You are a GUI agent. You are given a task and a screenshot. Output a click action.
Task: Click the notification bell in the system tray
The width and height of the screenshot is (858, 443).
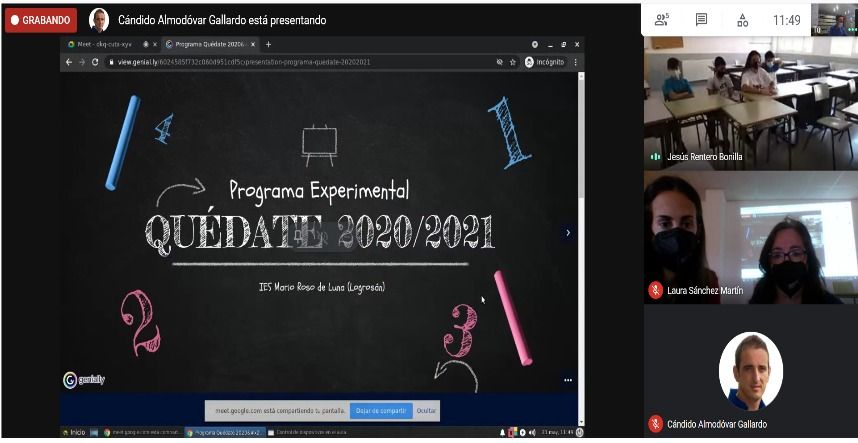point(502,432)
